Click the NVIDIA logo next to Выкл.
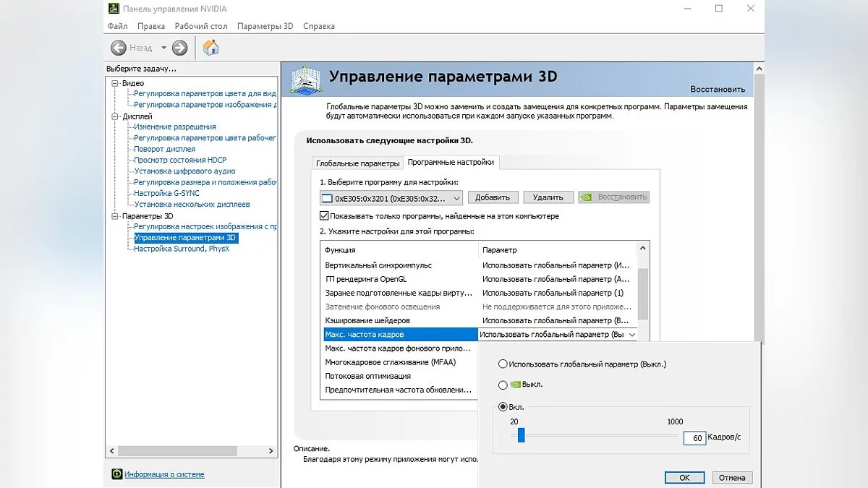 click(x=515, y=385)
